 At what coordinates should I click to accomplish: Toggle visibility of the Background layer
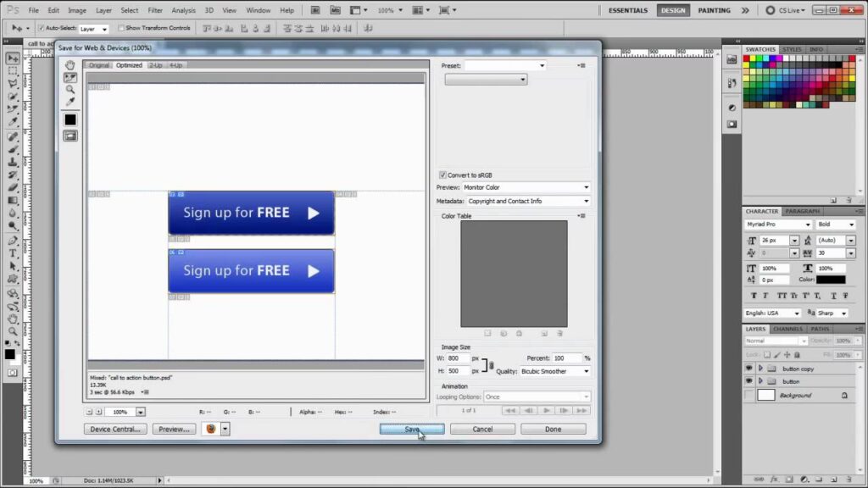pos(748,395)
